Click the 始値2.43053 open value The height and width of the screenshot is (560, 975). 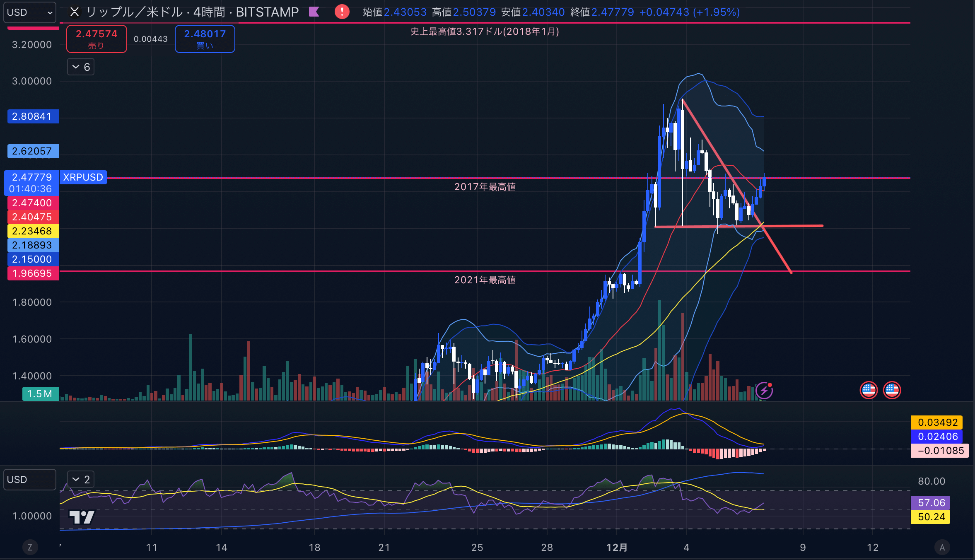(395, 12)
